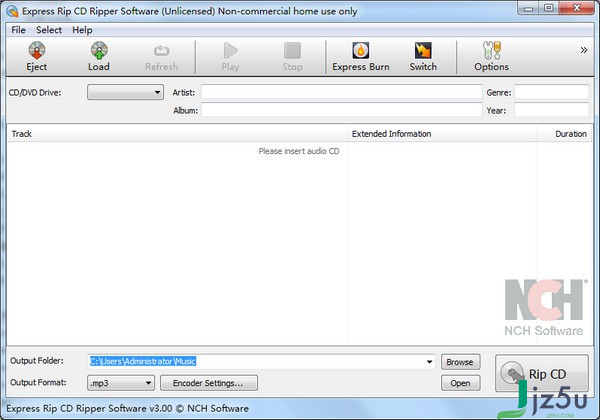600x420 pixels.
Task: Close the Express Rip window
Action: coord(577,8)
